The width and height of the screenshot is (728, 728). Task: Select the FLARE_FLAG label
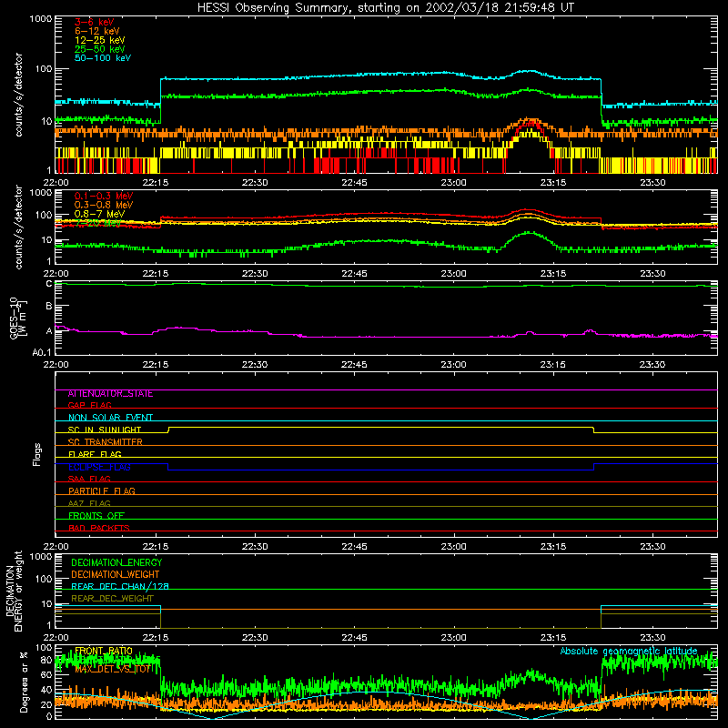pyautogui.click(x=95, y=454)
